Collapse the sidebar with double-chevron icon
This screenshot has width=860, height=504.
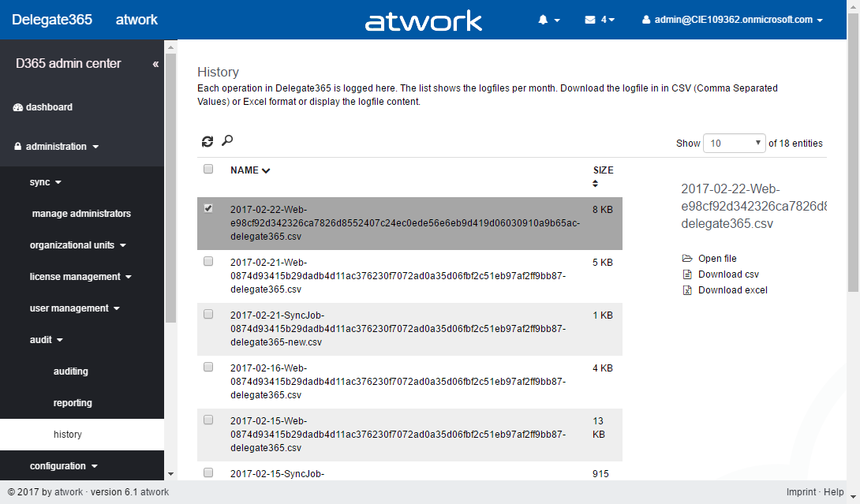tap(155, 64)
